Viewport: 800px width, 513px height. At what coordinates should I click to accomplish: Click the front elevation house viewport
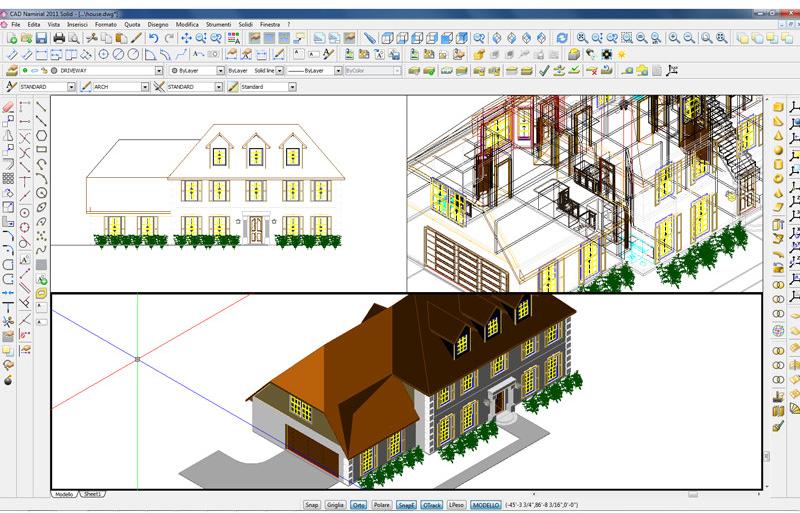(228, 190)
